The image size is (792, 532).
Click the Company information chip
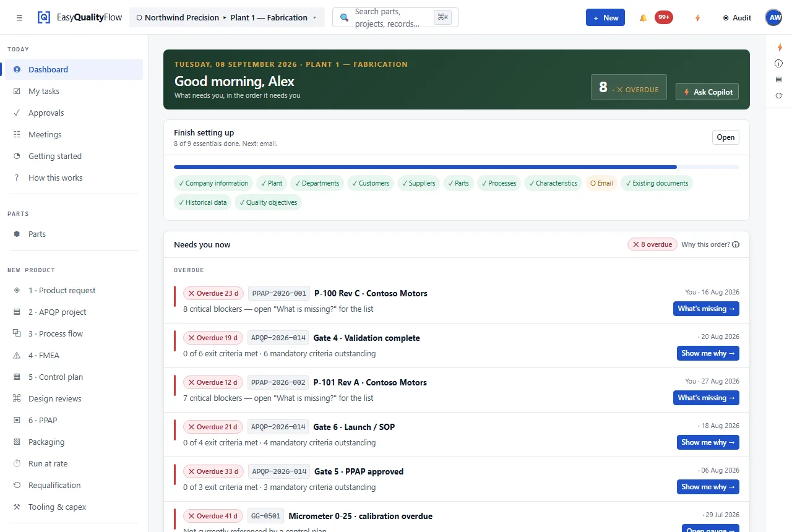point(213,183)
